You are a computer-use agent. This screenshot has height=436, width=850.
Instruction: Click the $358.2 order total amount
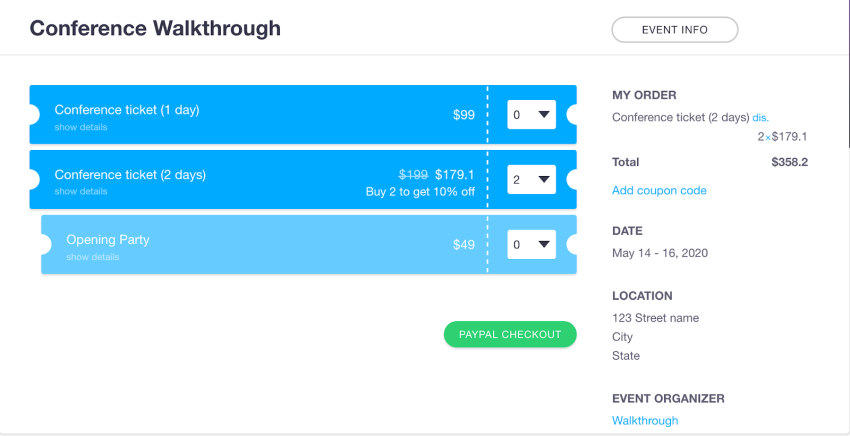click(x=789, y=162)
